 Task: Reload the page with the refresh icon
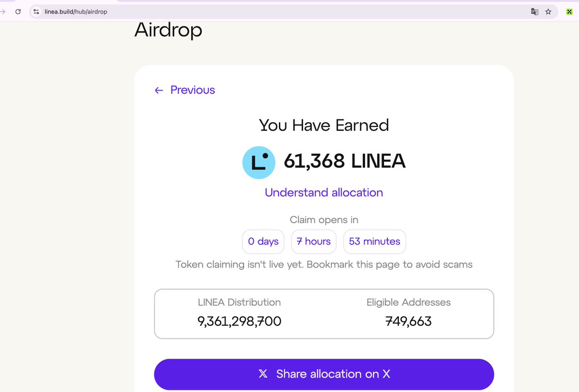pos(18,12)
